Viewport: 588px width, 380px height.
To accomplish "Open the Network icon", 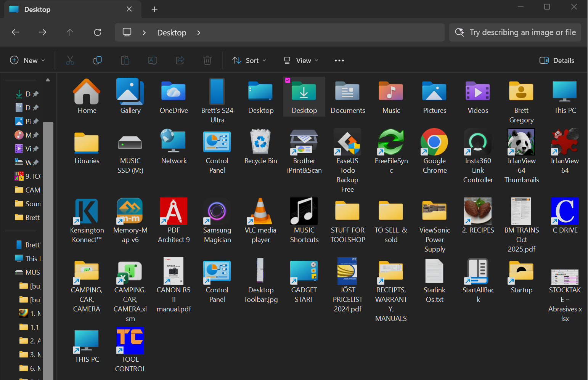I will point(174,142).
